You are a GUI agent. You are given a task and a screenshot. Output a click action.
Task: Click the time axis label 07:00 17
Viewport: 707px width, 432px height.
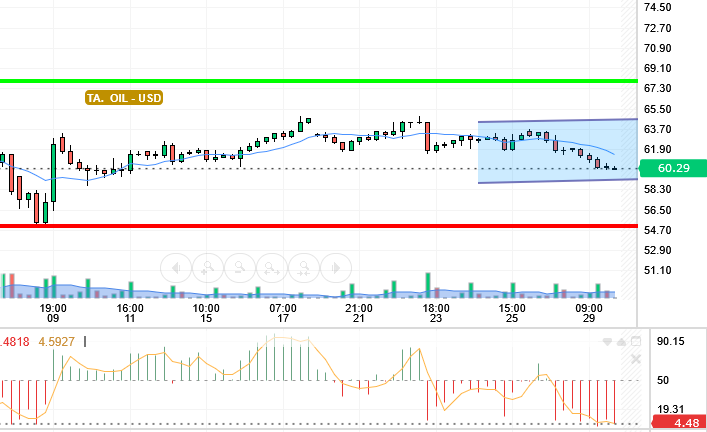[283, 313]
